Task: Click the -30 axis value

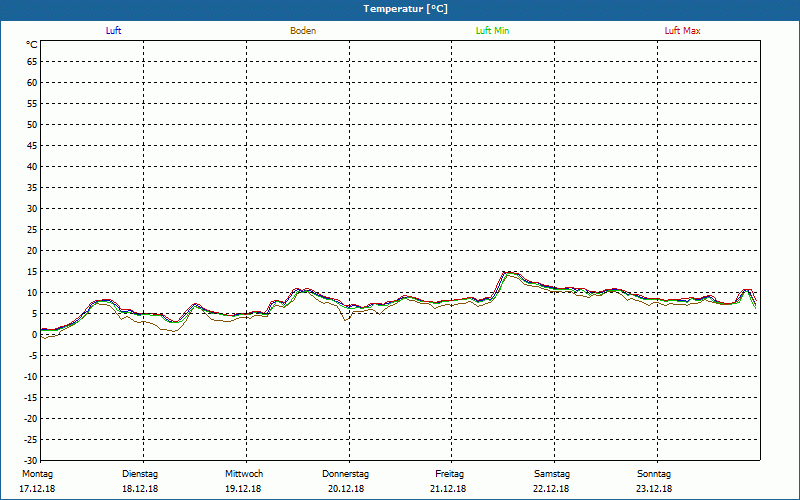Action: 31,461
